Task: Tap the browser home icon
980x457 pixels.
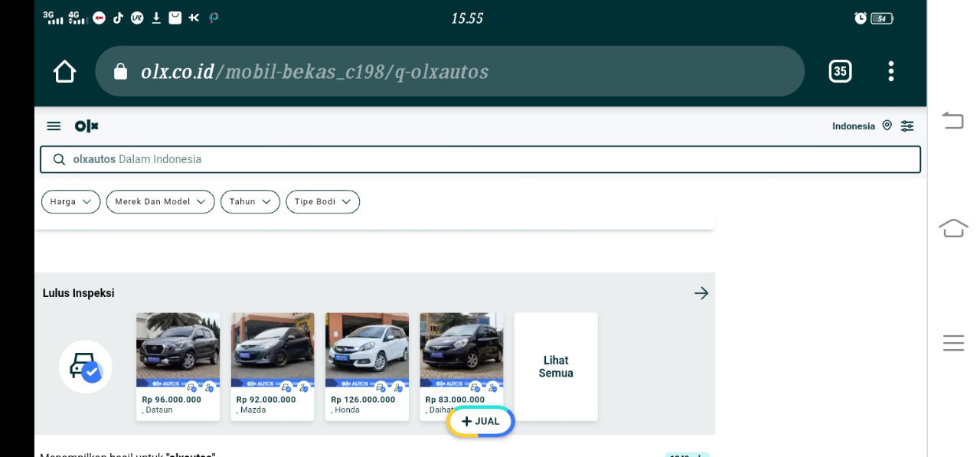Action: 65,71
